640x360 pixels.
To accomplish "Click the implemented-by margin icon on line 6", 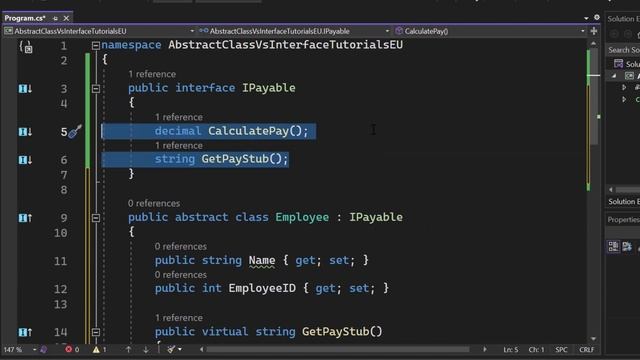I will pyautogui.click(x=25, y=160).
